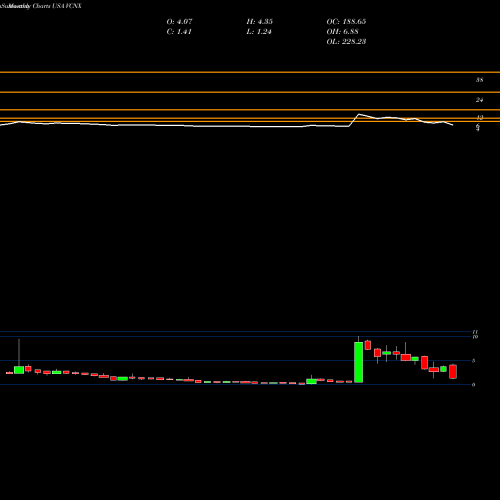Click the last red candlestick on the right

click(x=453, y=372)
